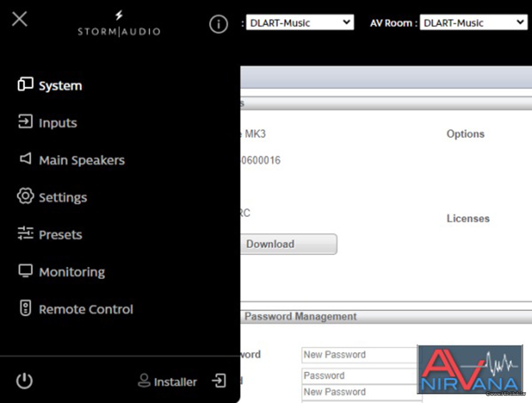Click the System icon in the sidebar
The width and height of the screenshot is (532, 403).
coord(25,84)
